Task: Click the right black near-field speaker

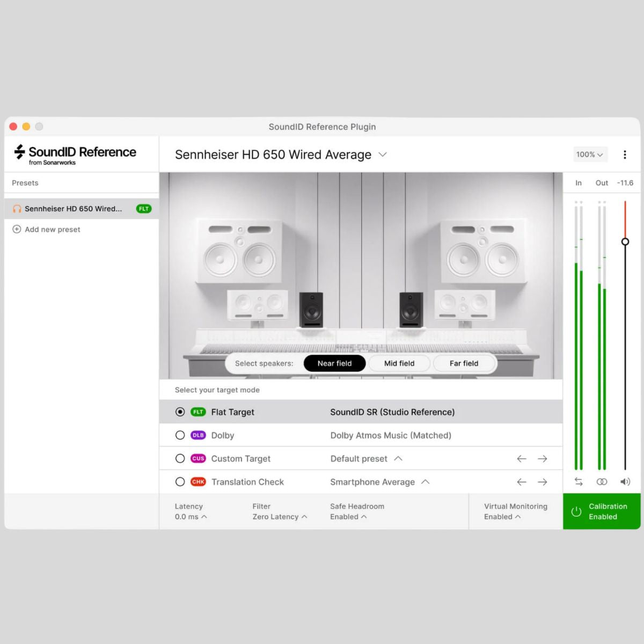Action: click(411, 310)
